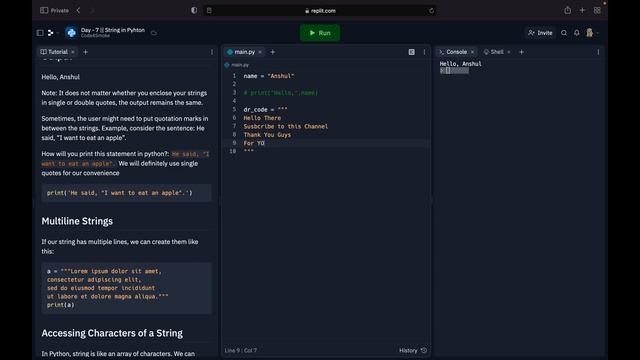This screenshot has height=360, width=640.
Task: Click the console input prompt
Action: pos(454,71)
